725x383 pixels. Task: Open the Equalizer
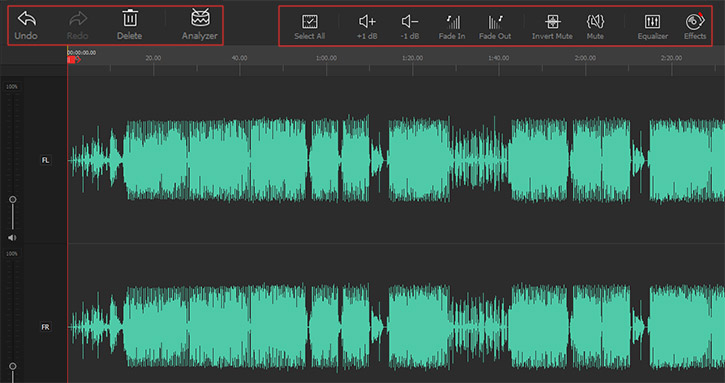pyautogui.click(x=652, y=27)
